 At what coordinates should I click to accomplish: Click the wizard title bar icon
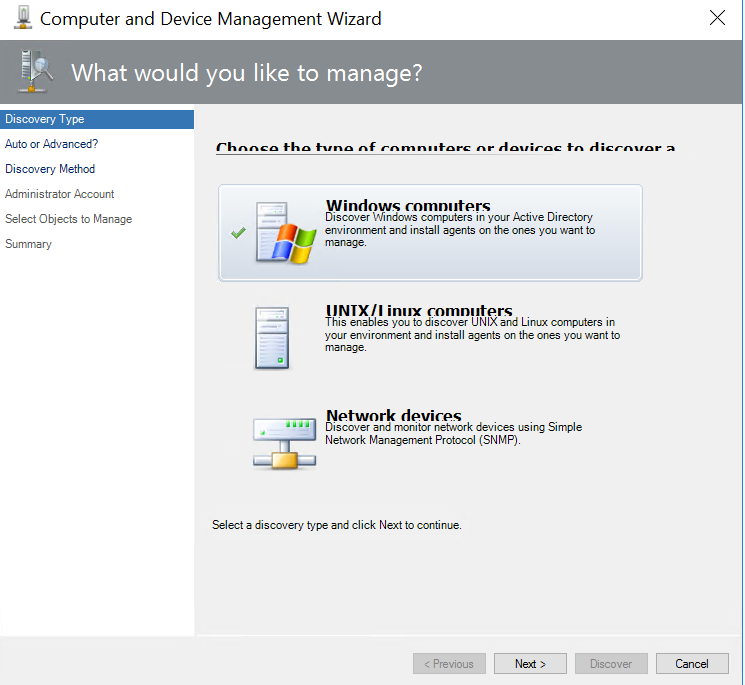(x=22, y=18)
